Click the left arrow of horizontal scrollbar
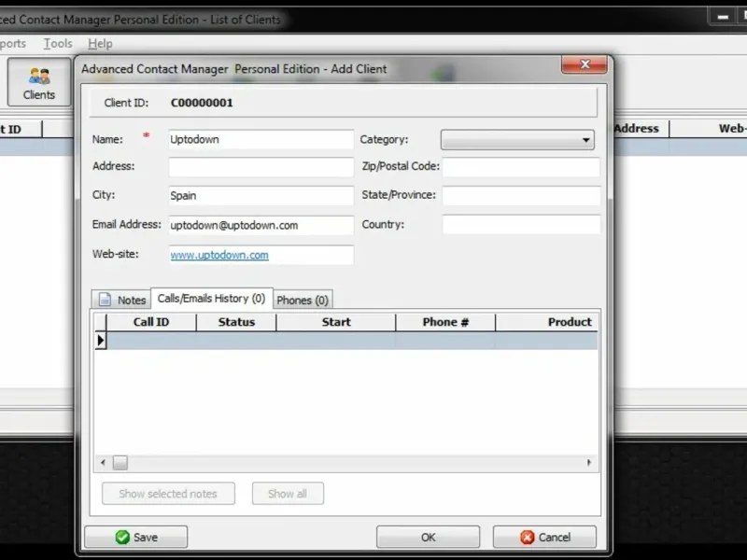The image size is (747, 560). [x=104, y=462]
